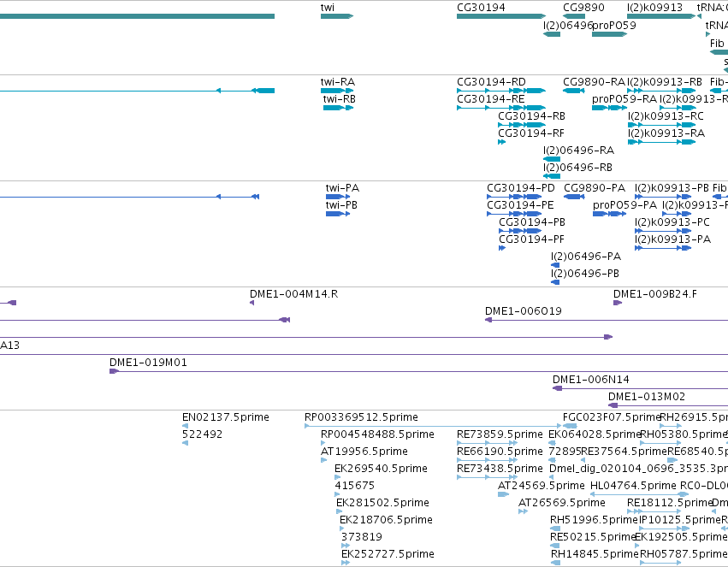This screenshot has width=728, height=567.
Task: Click the l(2)06496-RA transcript label
Action: [x=578, y=151]
